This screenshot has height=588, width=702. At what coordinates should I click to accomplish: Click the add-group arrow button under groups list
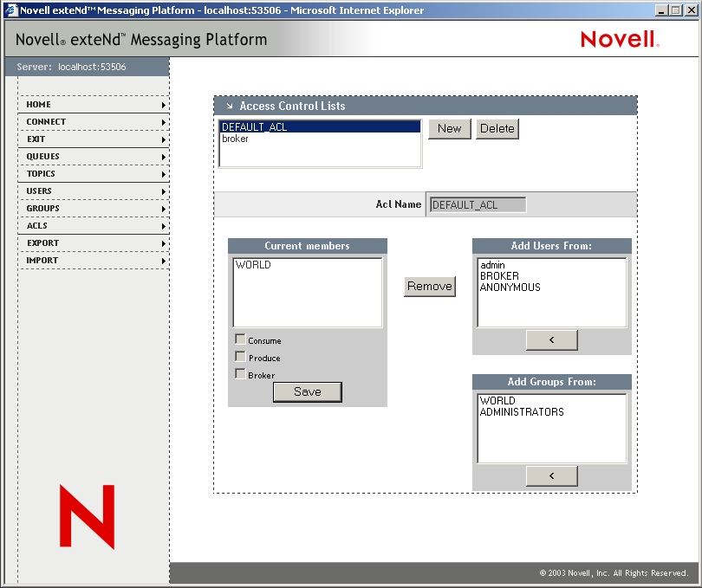(551, 475)
